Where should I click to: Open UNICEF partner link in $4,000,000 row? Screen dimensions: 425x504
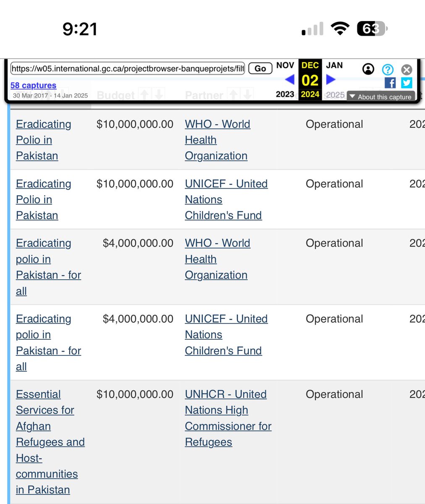[226, 335]
